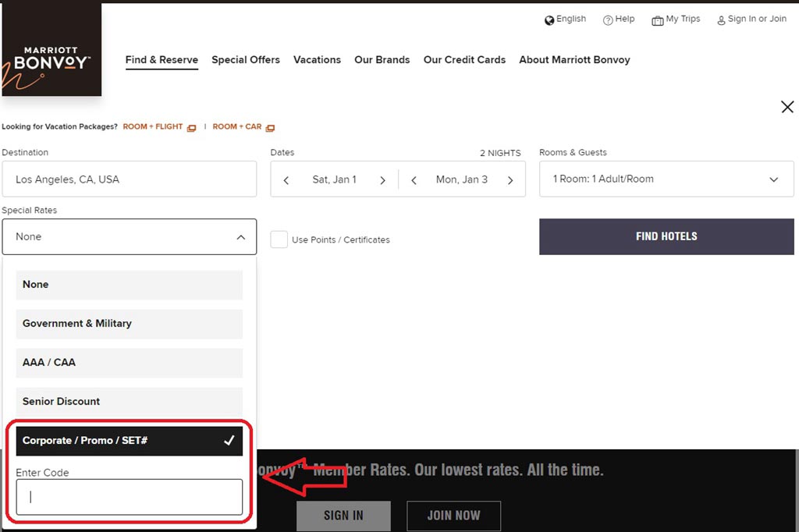The height and width of the screenshot is (532, 799).
Task: Click the Sign In button
Action: click(x=343, y=516)
